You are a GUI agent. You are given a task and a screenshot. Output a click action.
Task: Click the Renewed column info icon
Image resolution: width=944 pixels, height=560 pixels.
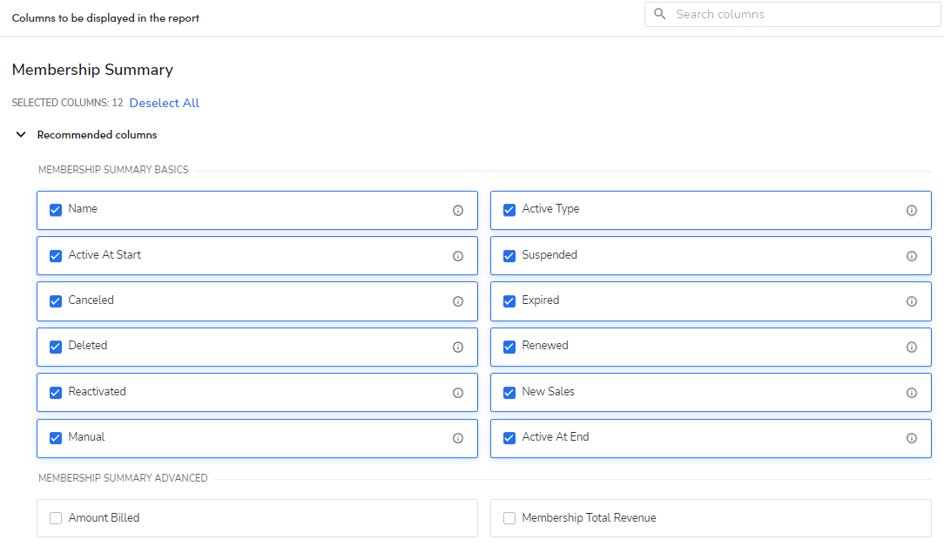(912, 347)
